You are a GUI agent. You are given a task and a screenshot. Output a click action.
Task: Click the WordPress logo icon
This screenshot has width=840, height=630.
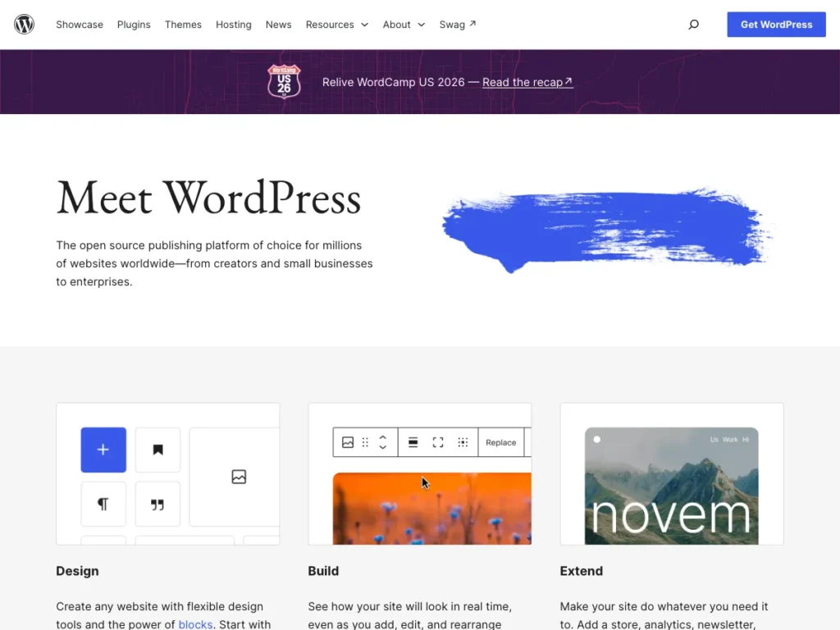coord(24,24)
